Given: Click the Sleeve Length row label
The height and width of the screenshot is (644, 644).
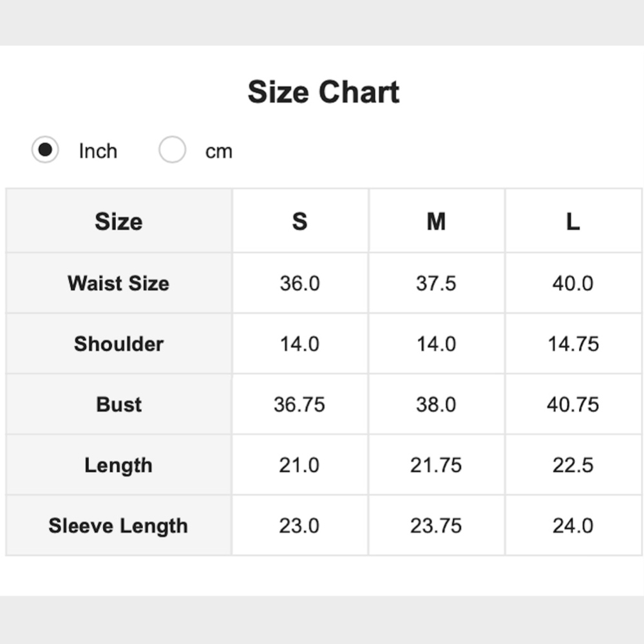Looking at the screenshot, I should click(118, 526).
